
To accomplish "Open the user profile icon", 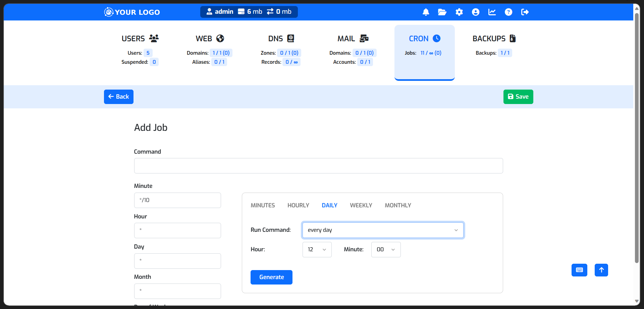I will pos(475,12).
